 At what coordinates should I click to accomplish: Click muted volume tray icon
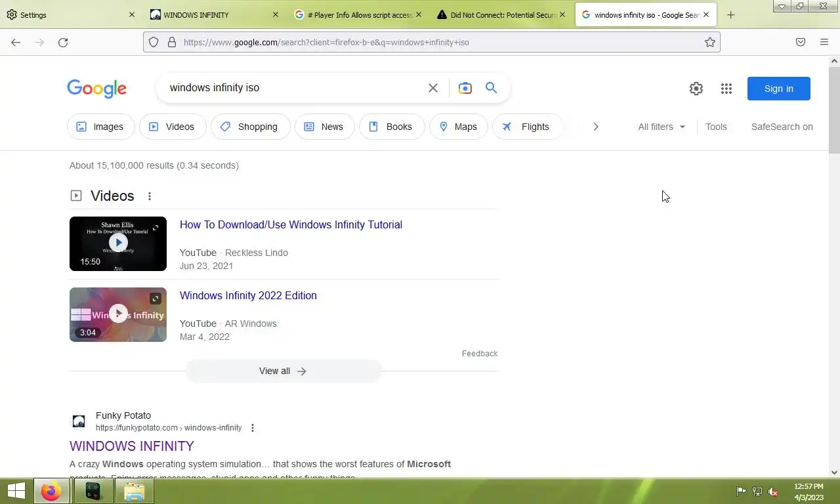coord(773,492)
